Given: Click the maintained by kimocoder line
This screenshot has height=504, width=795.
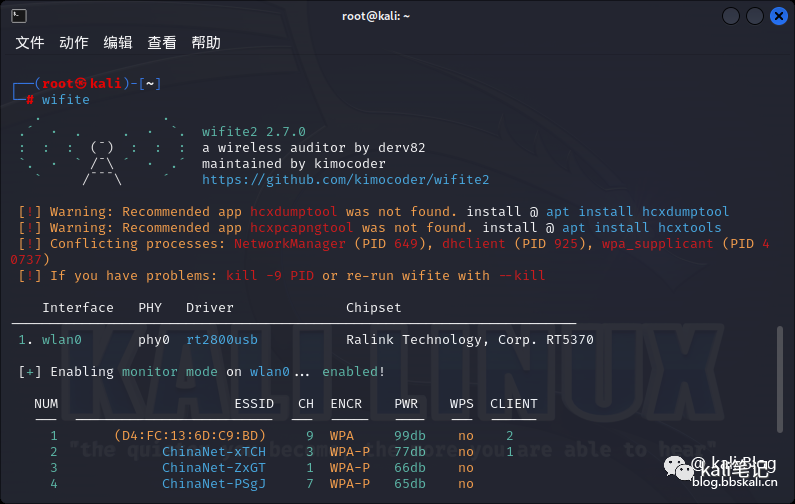Looking at the screenshot, I should pos(294,164).
